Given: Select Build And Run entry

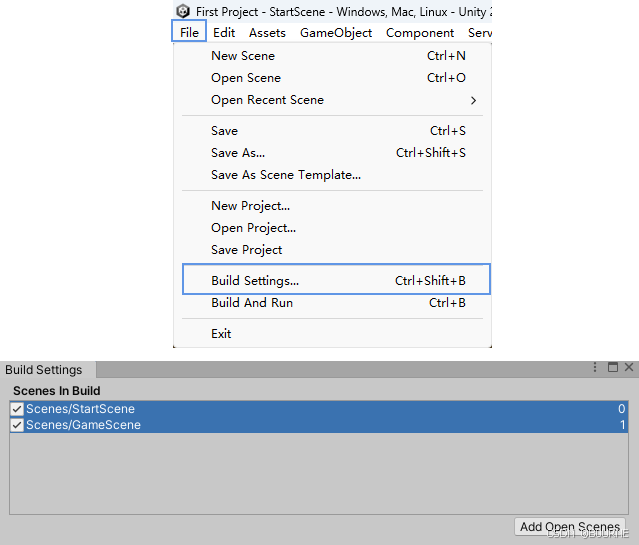Looking at the screenshot, I should [x=332, y=303].
